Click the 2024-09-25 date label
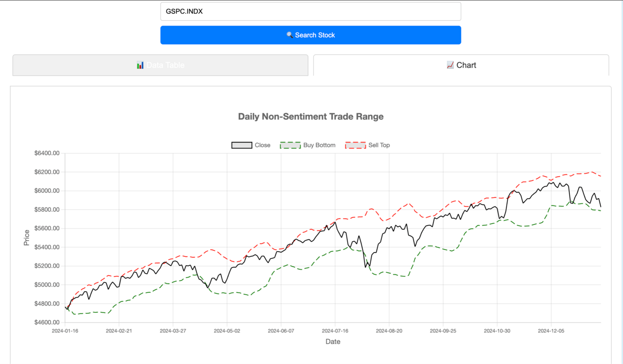The image size is (623, 364). pyautogui.click(x=443, y=331)
